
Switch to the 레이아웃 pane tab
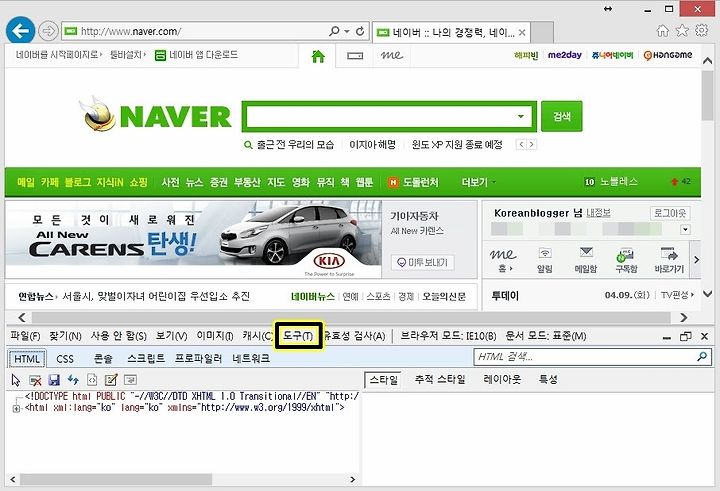click(x=502, y=379)
